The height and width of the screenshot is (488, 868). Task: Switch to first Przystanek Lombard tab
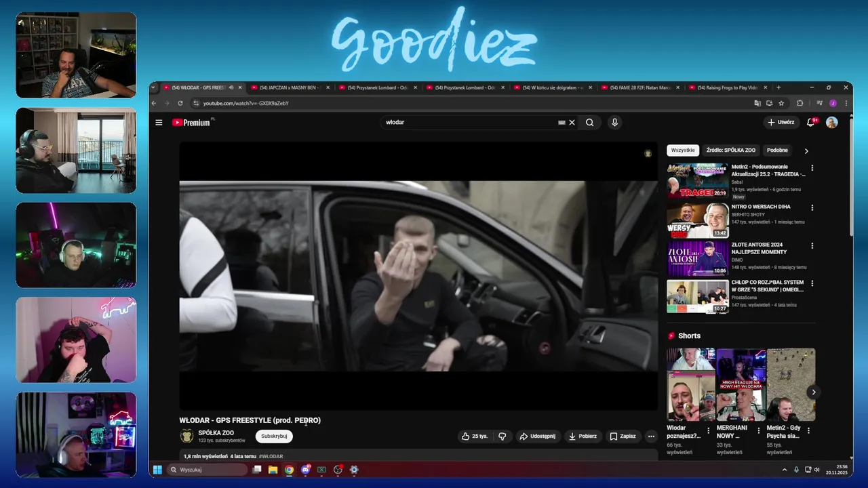point(376,87)
